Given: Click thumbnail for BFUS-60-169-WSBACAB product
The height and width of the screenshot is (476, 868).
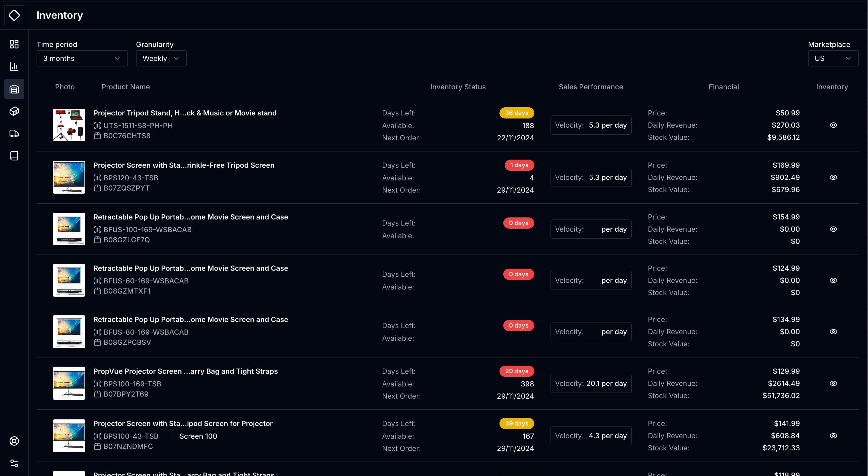Looking at the screenshot, I should [x=69, y=280].
